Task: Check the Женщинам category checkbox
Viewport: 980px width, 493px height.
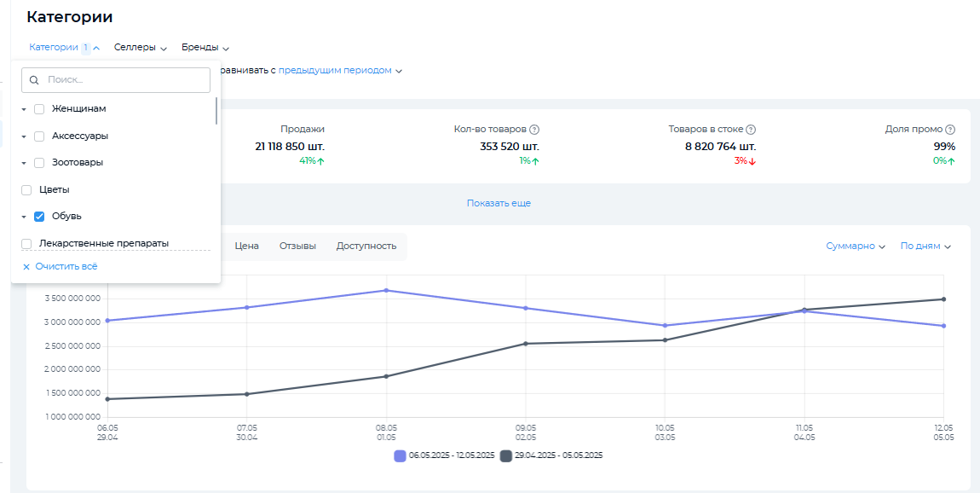Action: (39, 109)
